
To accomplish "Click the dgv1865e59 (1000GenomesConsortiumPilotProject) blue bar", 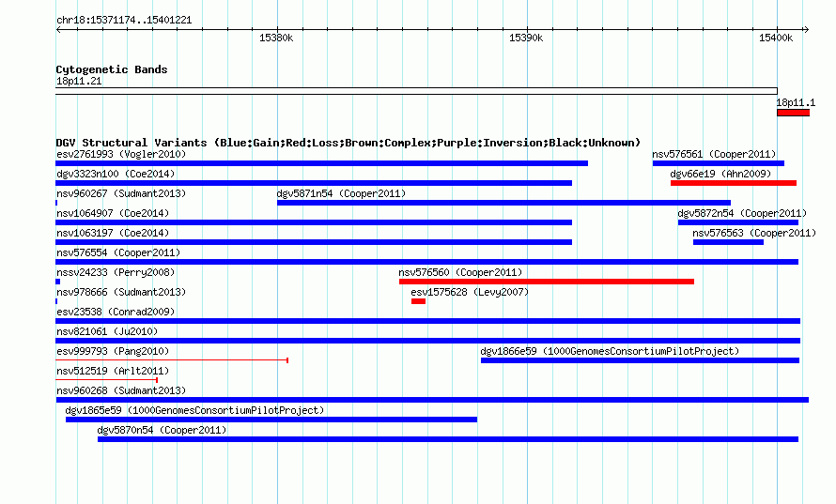I will pos(271,420).
